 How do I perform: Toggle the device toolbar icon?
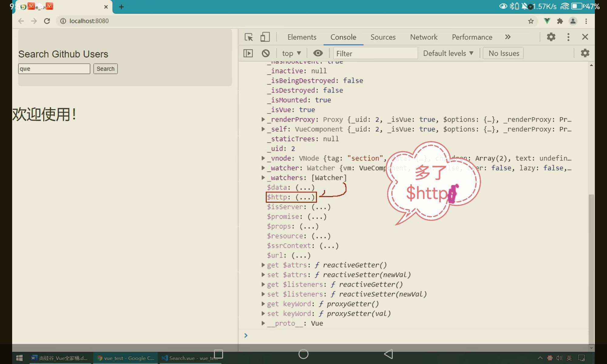(265, 37)
